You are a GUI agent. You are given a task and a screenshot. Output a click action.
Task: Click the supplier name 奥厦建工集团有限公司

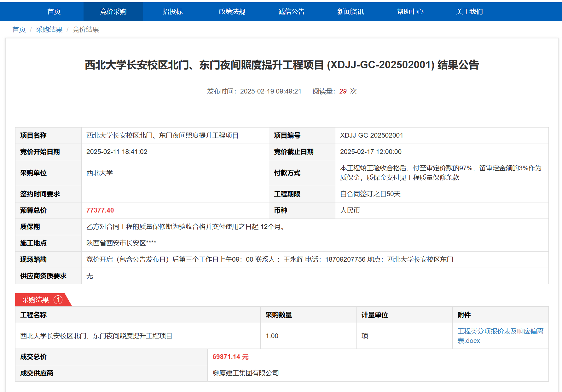pos(246,373)
